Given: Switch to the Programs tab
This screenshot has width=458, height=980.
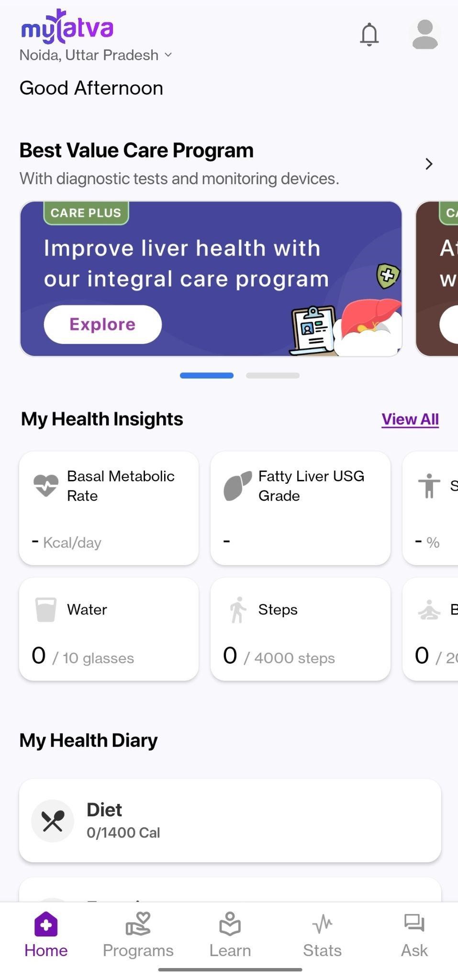Looking at the screenshot, I should pos(138,934).
